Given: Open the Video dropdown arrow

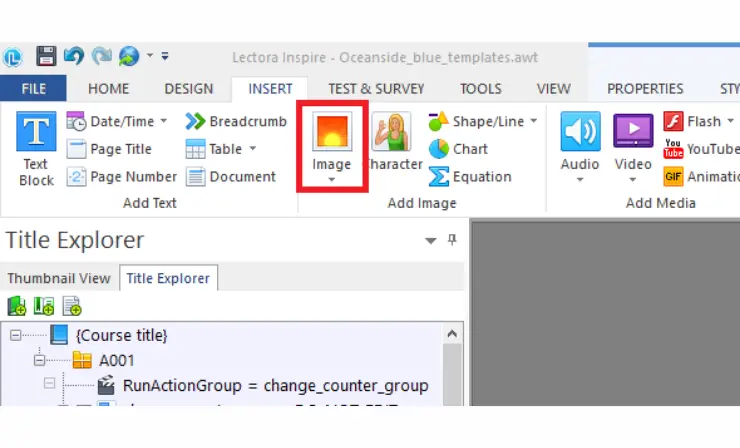Looking at the screenshot, I should tap(633, 180).
